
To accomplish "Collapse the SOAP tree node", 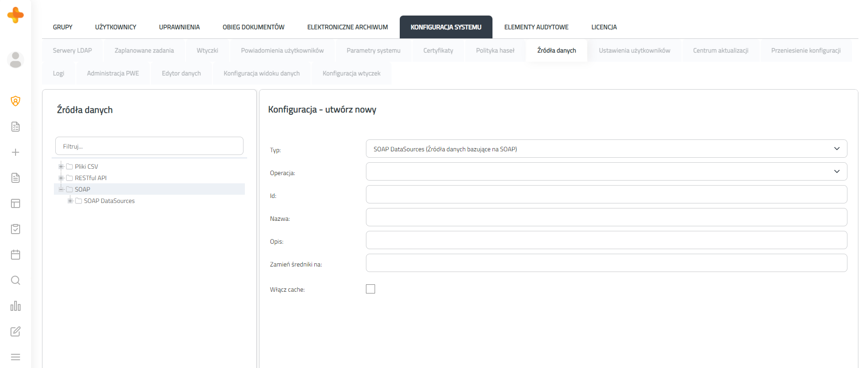I will coord(61,189).
